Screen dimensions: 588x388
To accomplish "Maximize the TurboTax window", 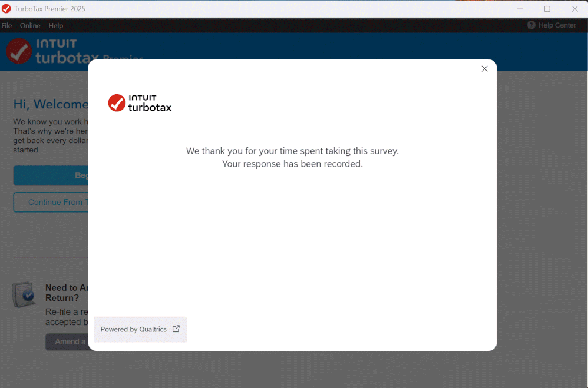I will point(547,9).
